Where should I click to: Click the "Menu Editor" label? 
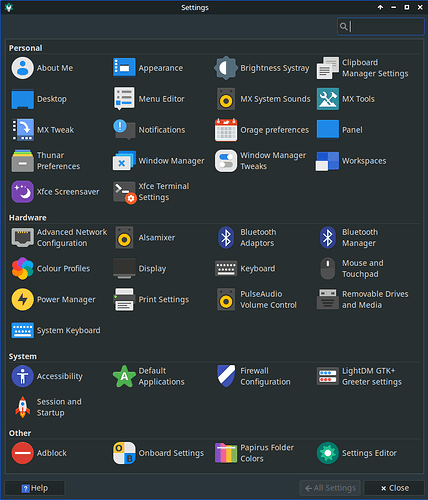pyautogui.click(x=161, y=99)
